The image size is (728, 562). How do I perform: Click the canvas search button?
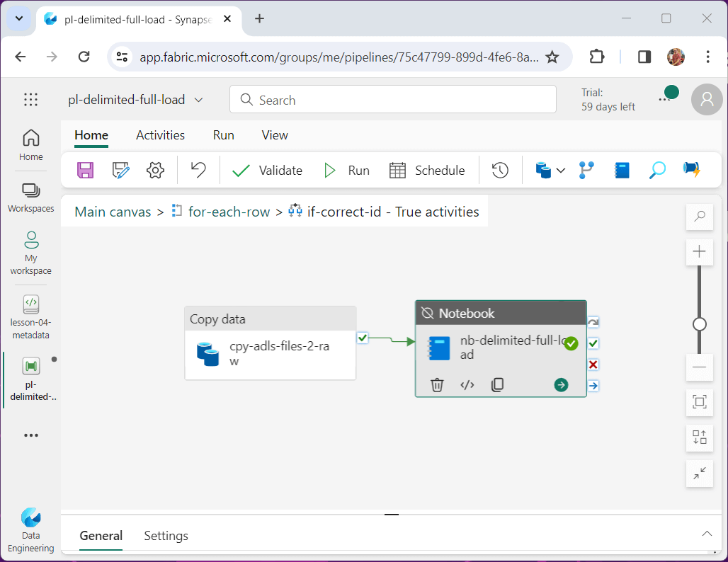(x=699, y=217)
